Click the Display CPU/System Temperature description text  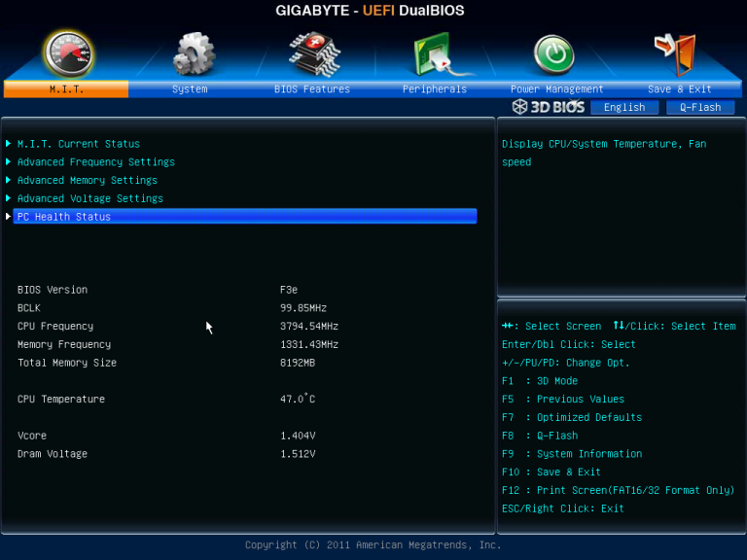pos(604,153)
